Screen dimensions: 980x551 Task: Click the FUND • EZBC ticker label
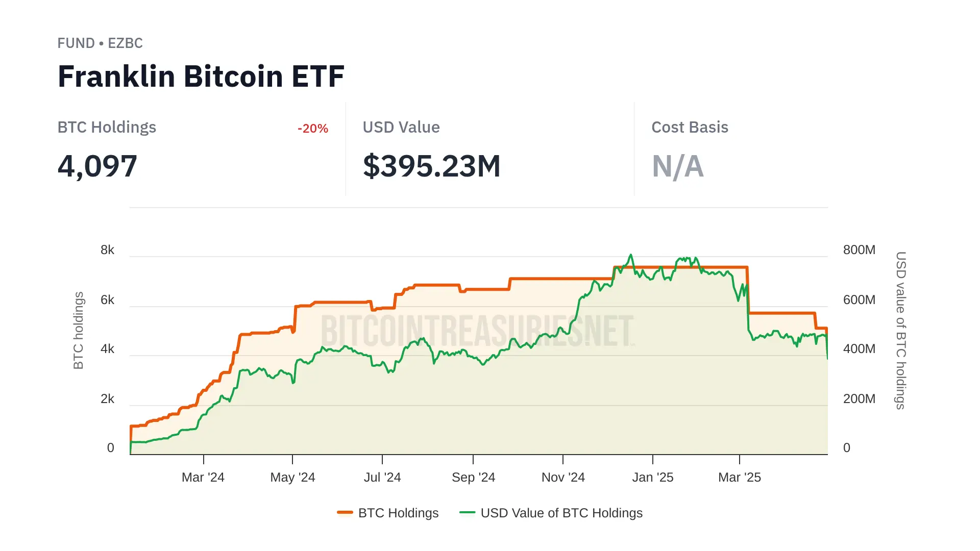click(x=100, y=43)
